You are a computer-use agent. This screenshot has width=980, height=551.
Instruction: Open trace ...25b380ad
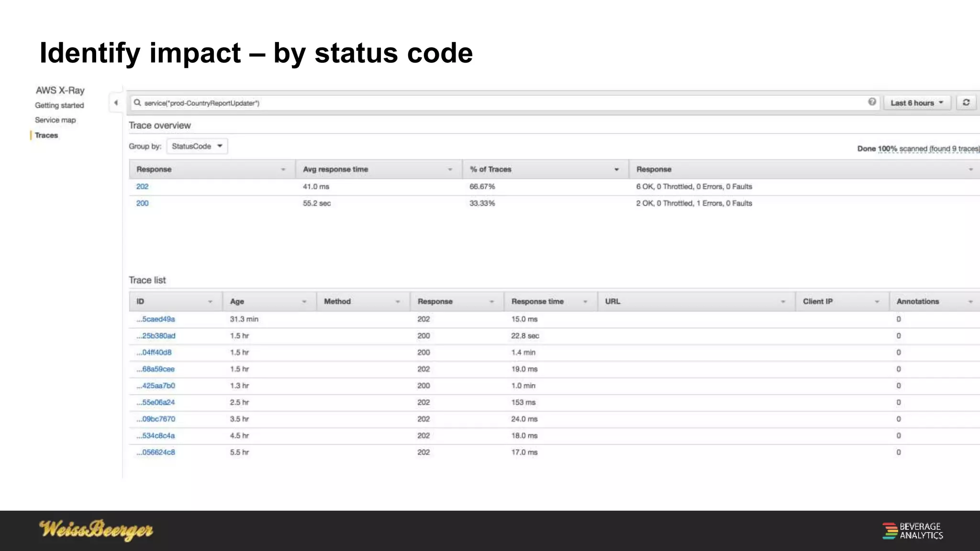[x=156, y=336]
